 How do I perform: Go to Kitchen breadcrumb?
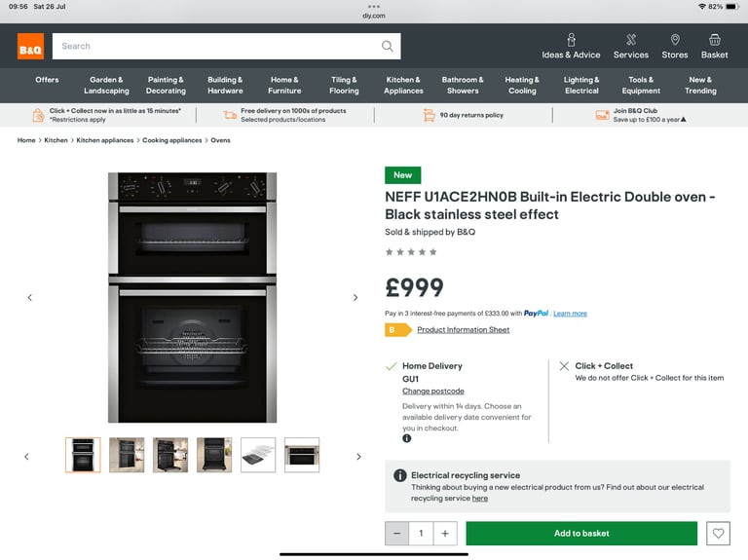pyautogui.click(x=56, y=140)
